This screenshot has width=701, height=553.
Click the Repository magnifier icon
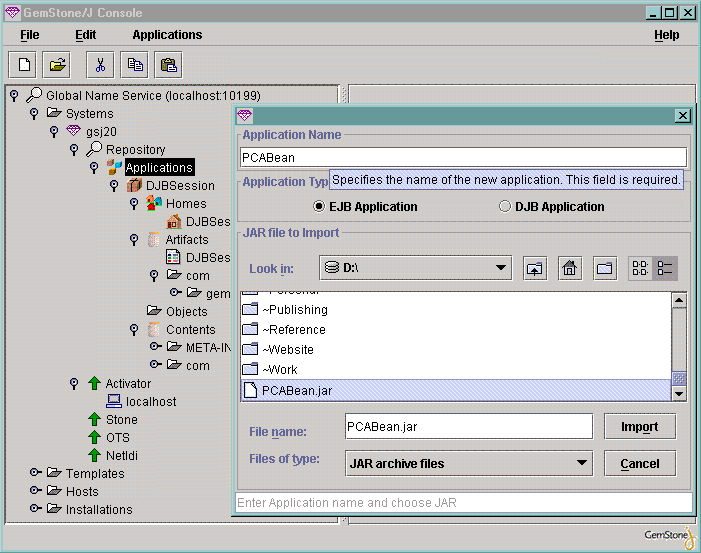[x=94, y=149]
